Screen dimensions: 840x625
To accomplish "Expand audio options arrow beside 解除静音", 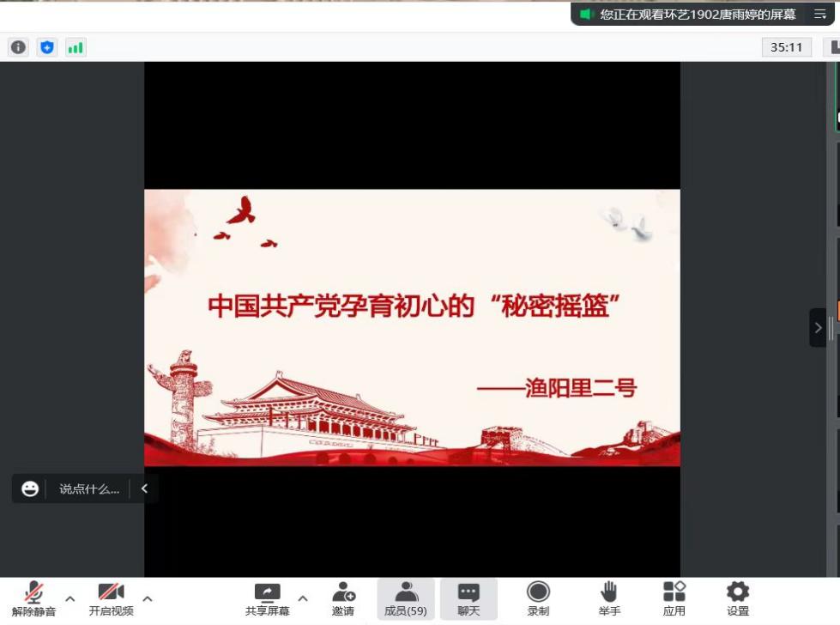I will click(x=70, y=598).
